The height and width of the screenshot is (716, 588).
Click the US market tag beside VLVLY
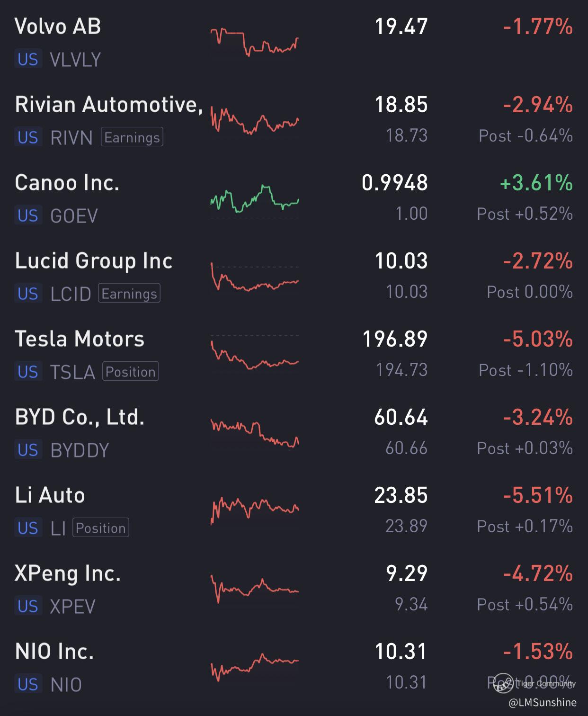(x=28, y=60)
